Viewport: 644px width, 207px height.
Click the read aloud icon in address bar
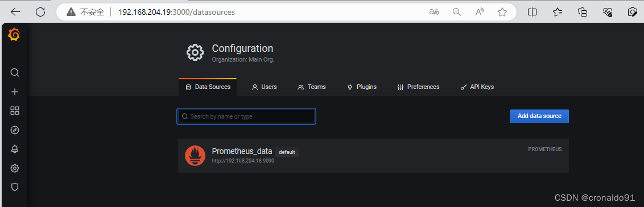(480, 12)
